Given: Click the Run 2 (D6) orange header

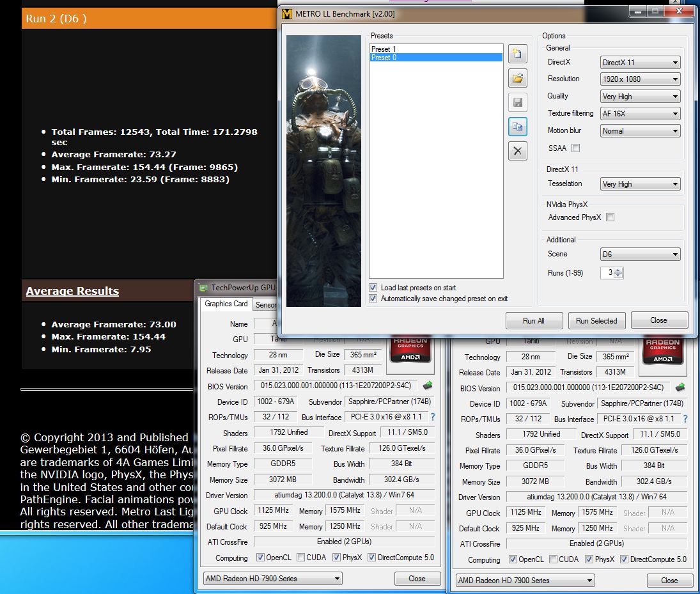Looking at the screenshot, I should (149, 19).
